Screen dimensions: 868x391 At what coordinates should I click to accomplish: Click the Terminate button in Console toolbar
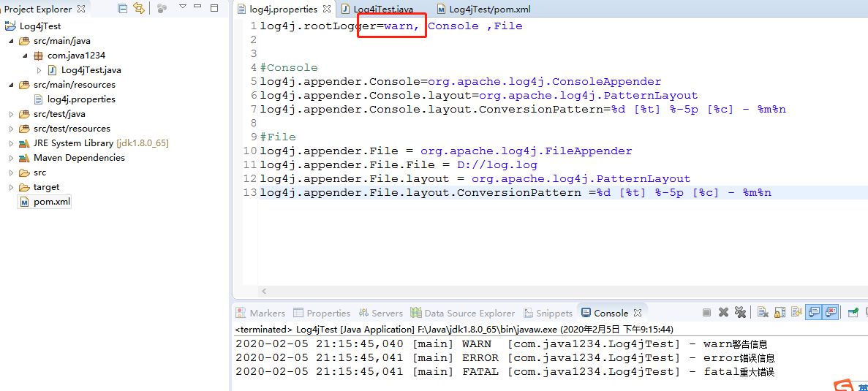click(707, 313)
